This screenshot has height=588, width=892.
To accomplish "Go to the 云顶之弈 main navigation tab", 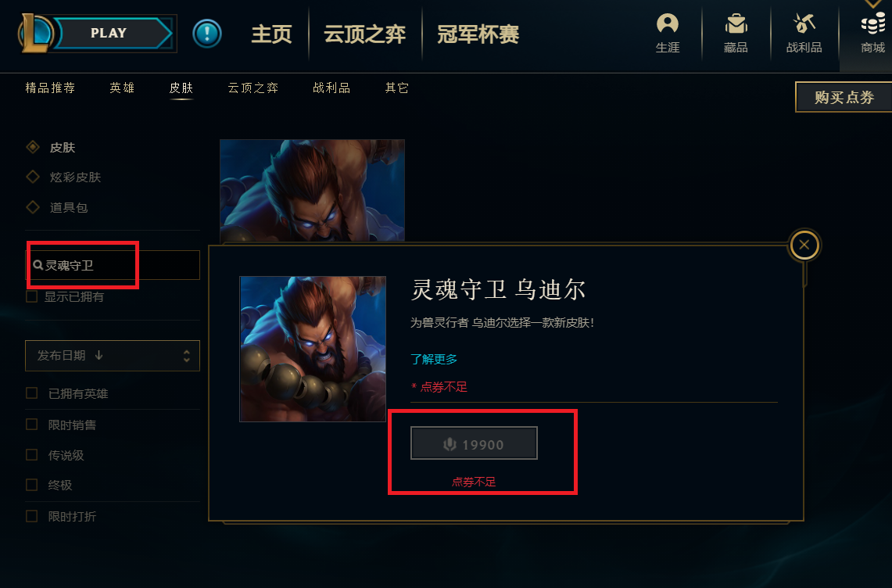I will point(364,34).
